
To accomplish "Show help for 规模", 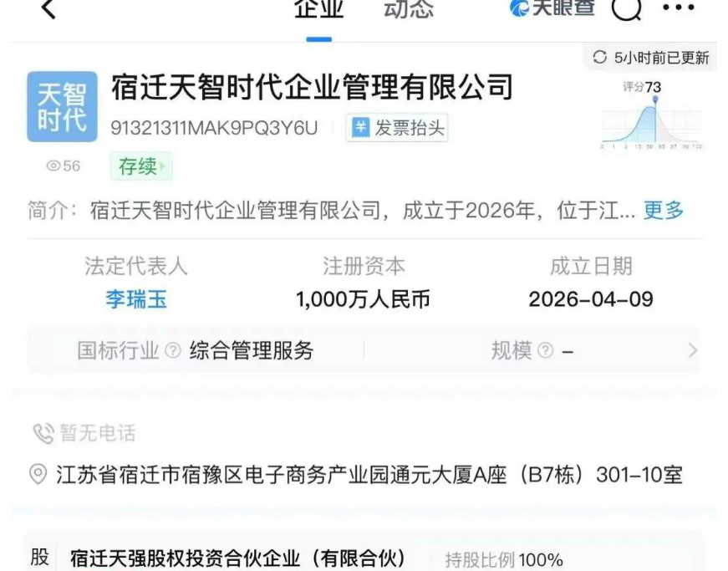I will (546, 350).
